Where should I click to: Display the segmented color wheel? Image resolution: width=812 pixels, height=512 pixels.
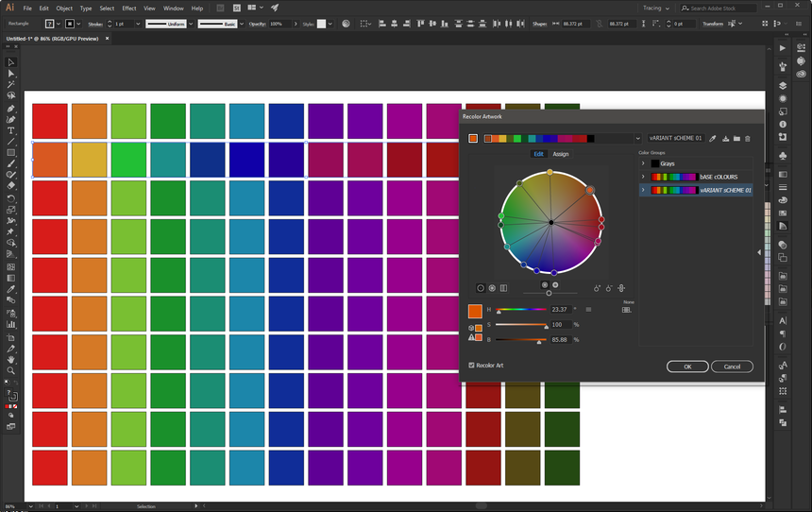(492, 288)
